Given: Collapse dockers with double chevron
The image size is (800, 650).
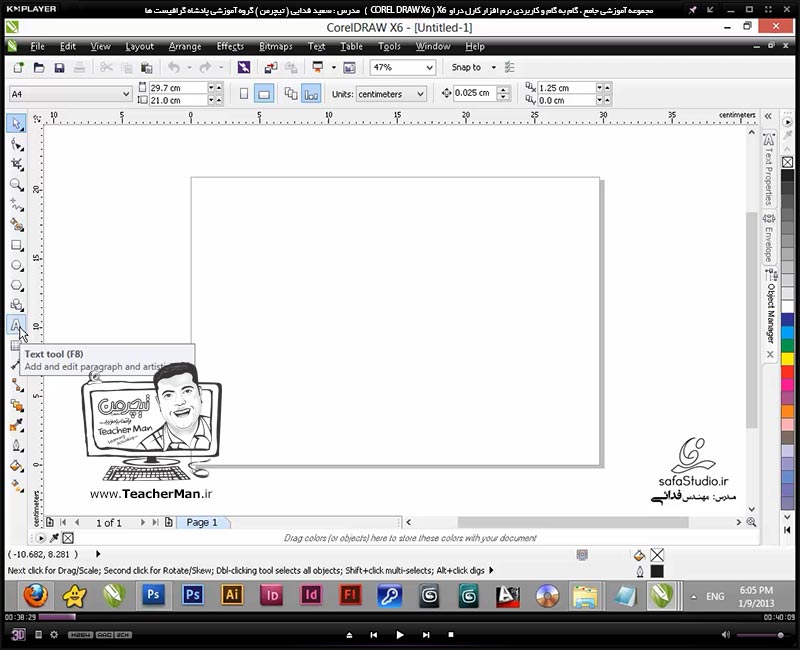Looking at the screenshot, I should (768, 116).
